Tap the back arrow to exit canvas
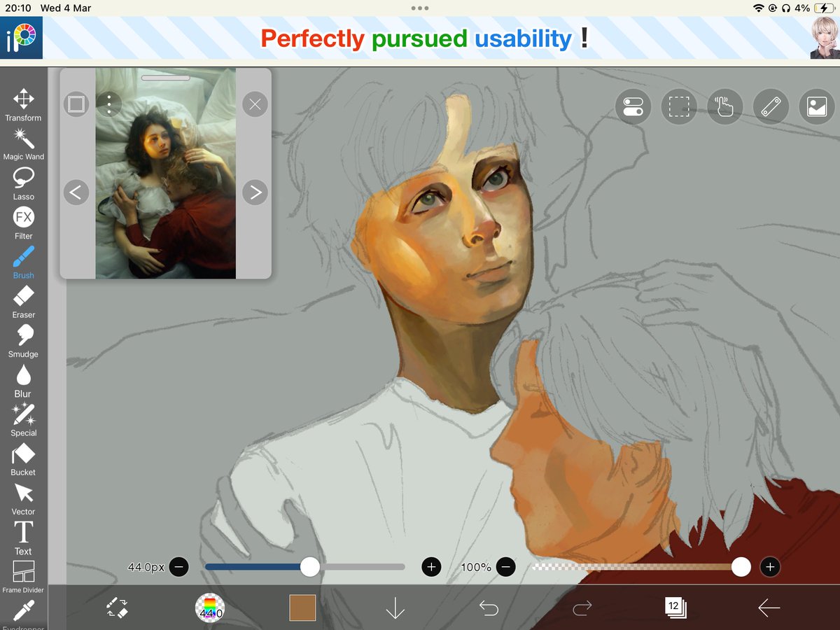This screenshot has width=840, height=630. [769, 608]
